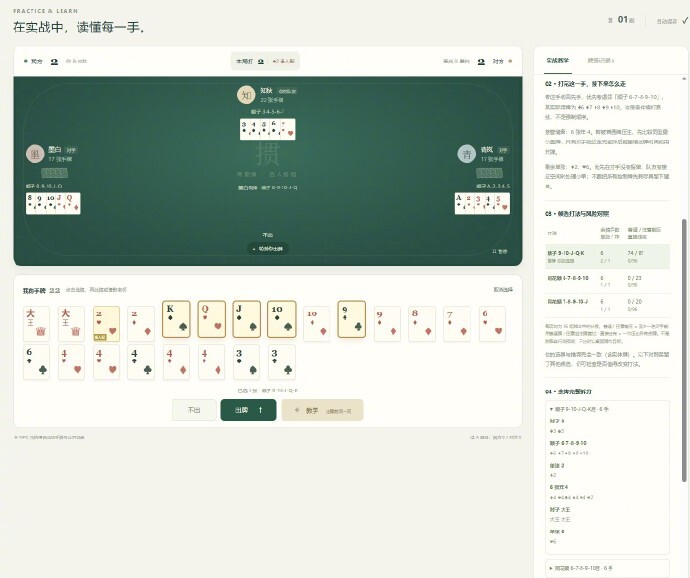Click the 不出 pass button
This screenshot has height=578, width=690.
(194, 410)
